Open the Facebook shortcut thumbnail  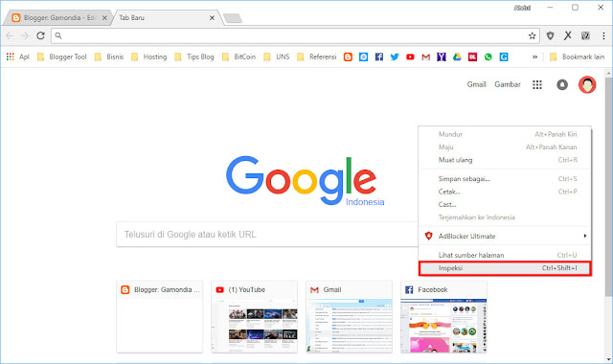point(443,316)
